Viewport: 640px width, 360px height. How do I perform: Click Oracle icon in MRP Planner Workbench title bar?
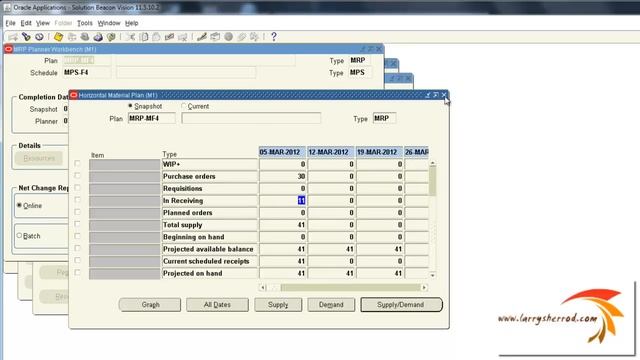point(8,49)
